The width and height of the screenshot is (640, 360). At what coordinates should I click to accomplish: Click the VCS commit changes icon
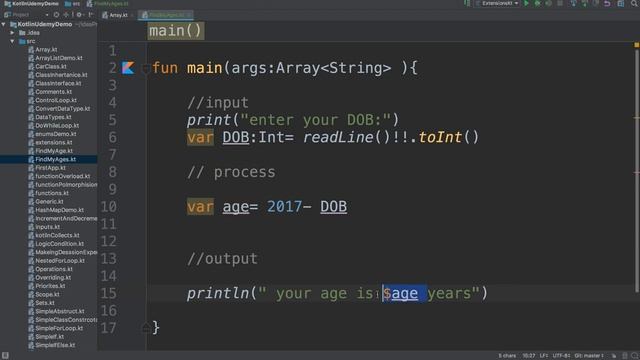584,3
